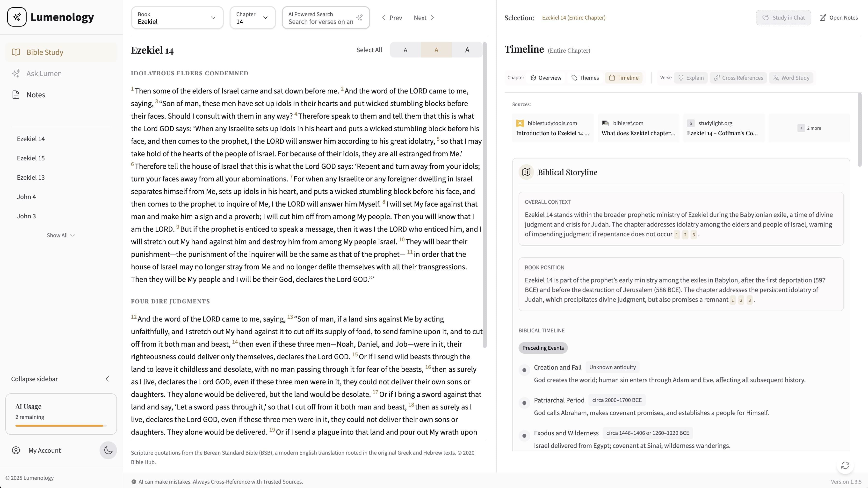
Task: Select the largest font size A
Action: coord(467,50)
